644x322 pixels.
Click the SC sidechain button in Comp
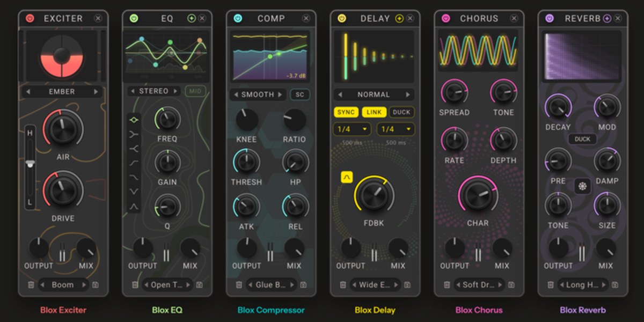(x=300, y=94)
